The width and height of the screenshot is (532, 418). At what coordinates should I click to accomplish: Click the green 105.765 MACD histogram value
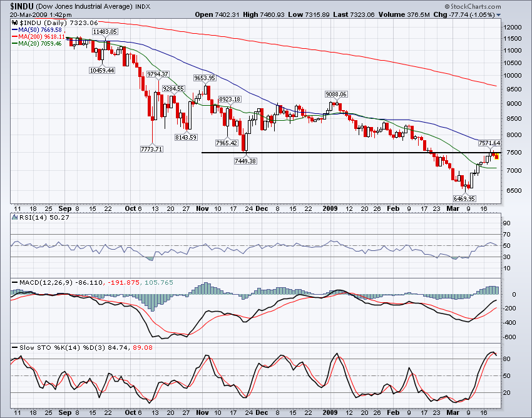(x=159, y=283)
